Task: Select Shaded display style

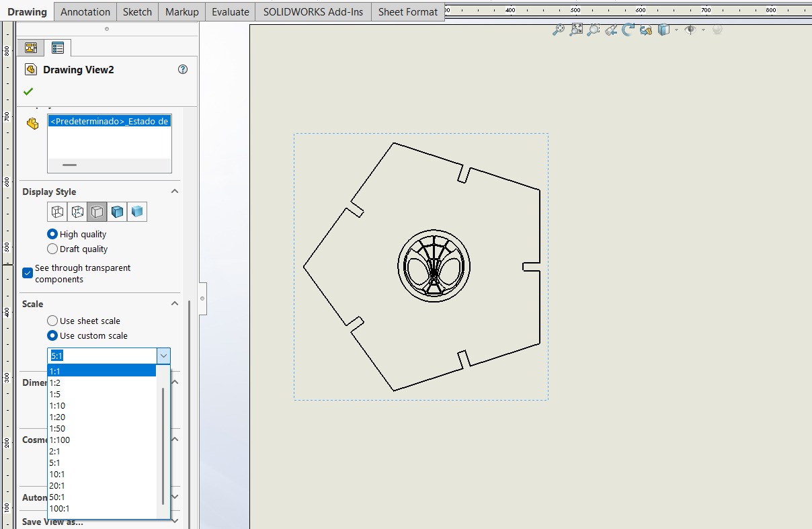Action: 137,212
